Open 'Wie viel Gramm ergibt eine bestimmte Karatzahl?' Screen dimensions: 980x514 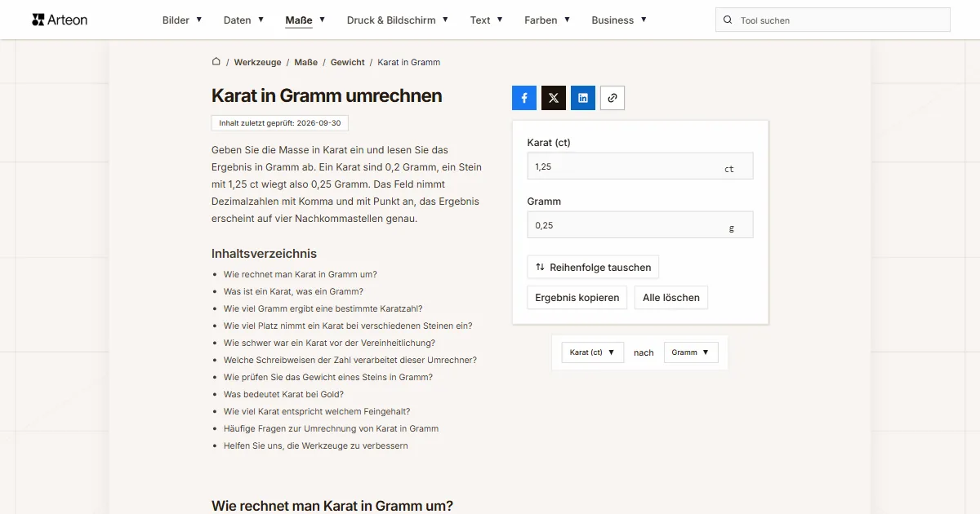tap(323, 308)
